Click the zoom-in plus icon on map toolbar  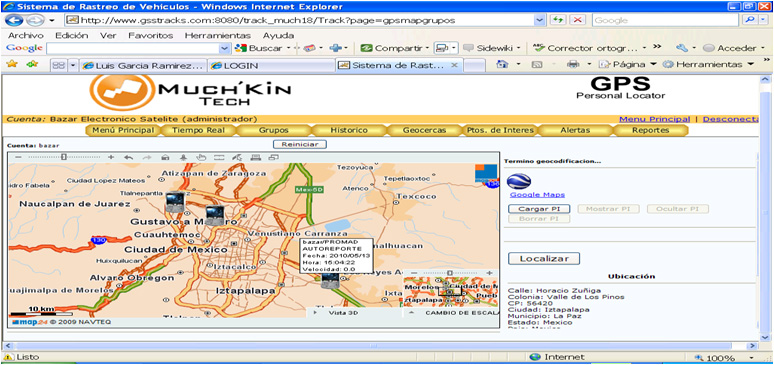[x=111, y=157]
